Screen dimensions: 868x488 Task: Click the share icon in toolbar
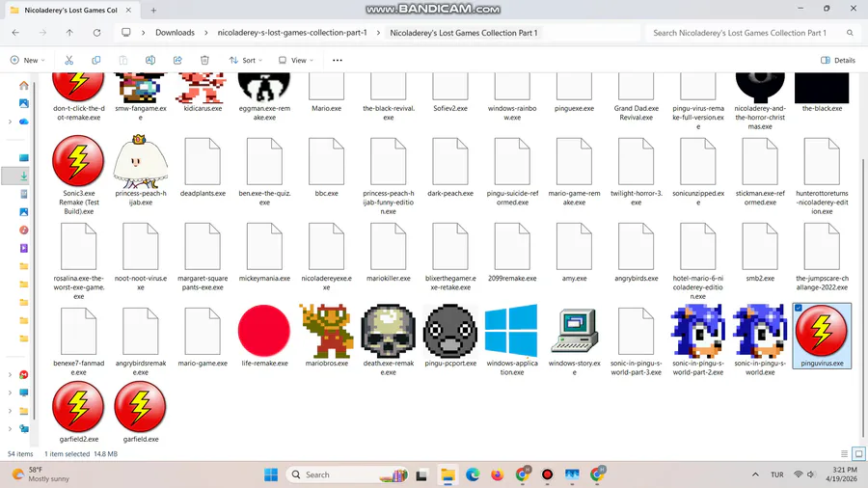pyautogui.click(x=177, y=60)
